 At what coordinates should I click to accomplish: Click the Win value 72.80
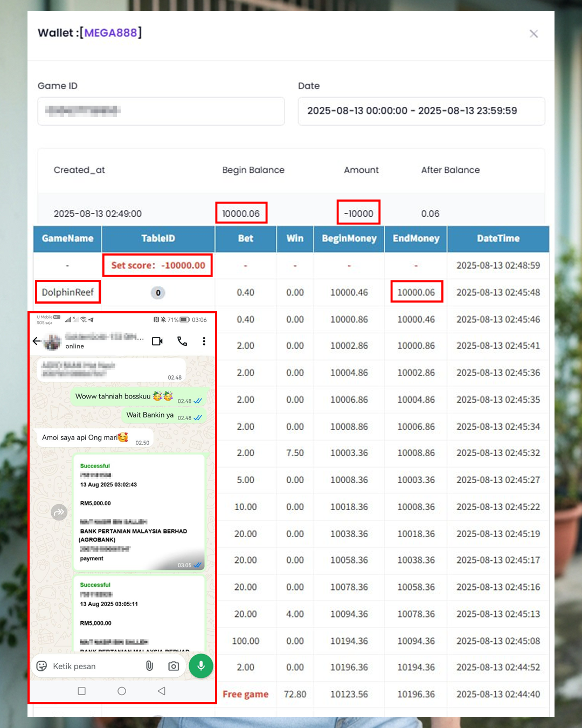click(x=295, y=694)
